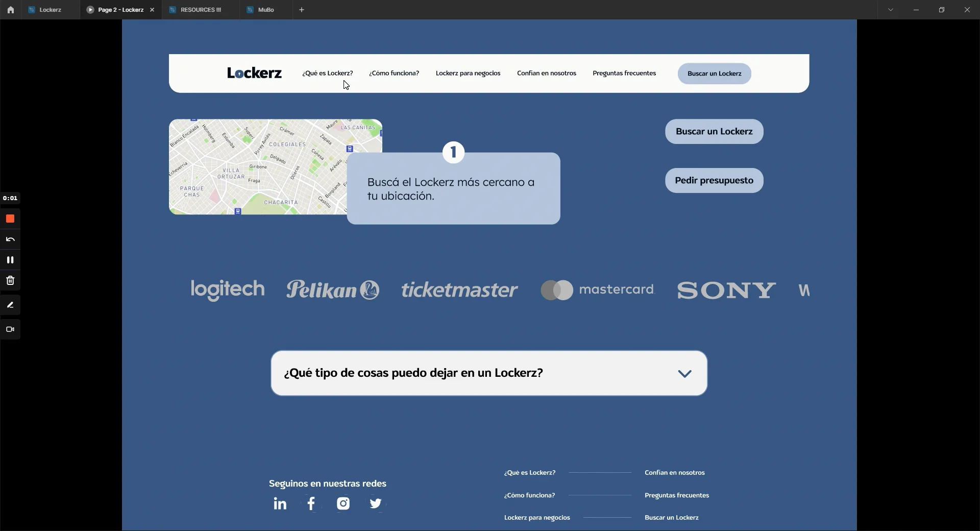Open the LinkedIn social icon

(280, 504)
